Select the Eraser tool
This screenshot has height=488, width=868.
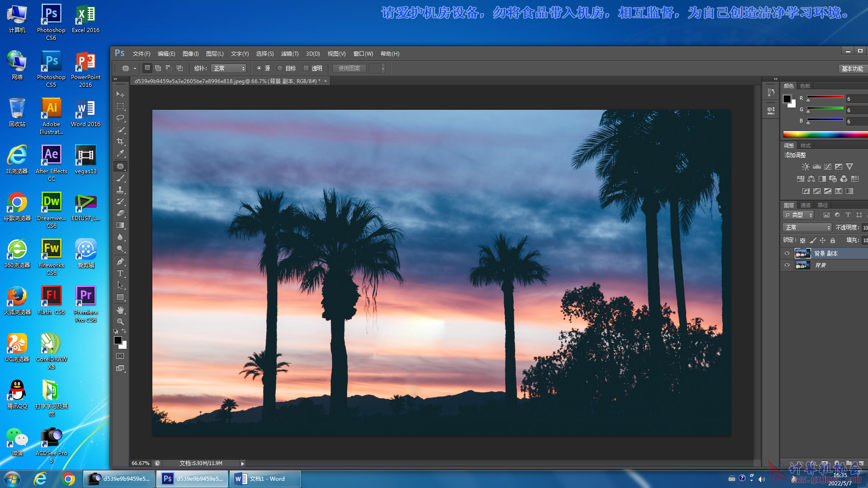[120, 213]
